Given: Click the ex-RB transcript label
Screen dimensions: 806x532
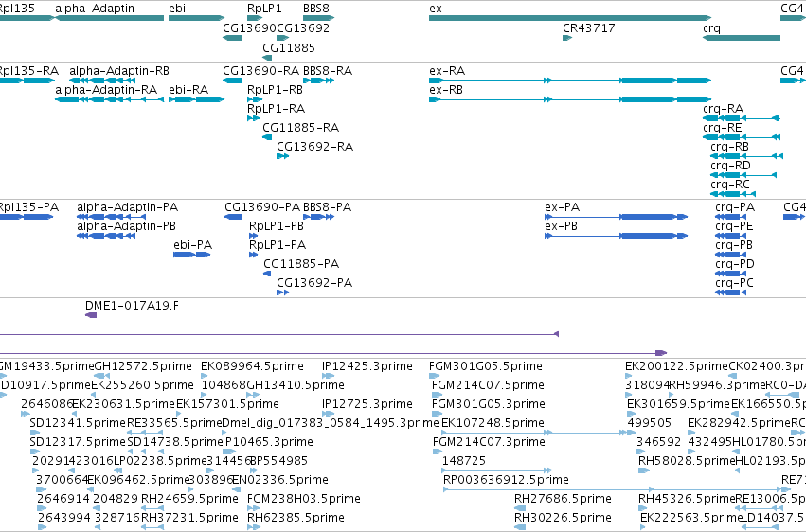Looking at the screenshot, I should 446,89.
